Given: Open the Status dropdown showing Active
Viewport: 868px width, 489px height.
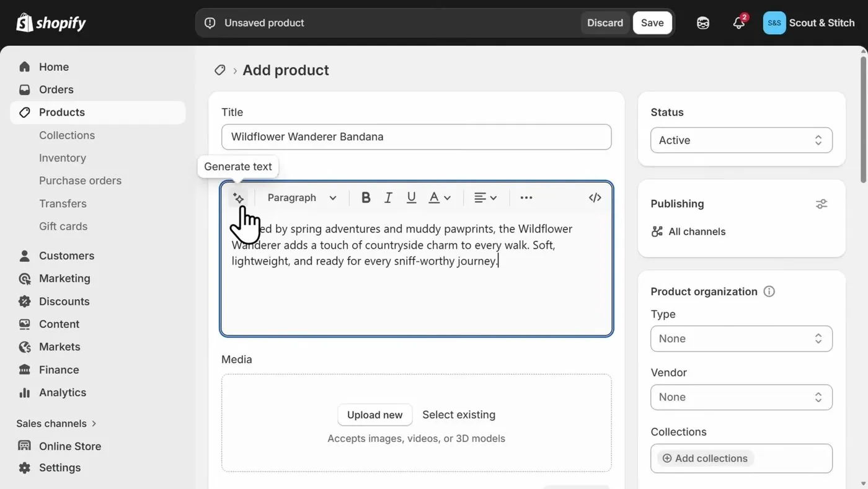Looking at the screenshot, I should click(742, 140).
